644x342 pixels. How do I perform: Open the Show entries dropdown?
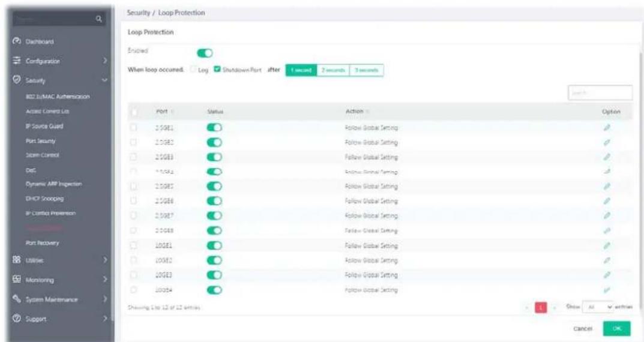point(598,307)
